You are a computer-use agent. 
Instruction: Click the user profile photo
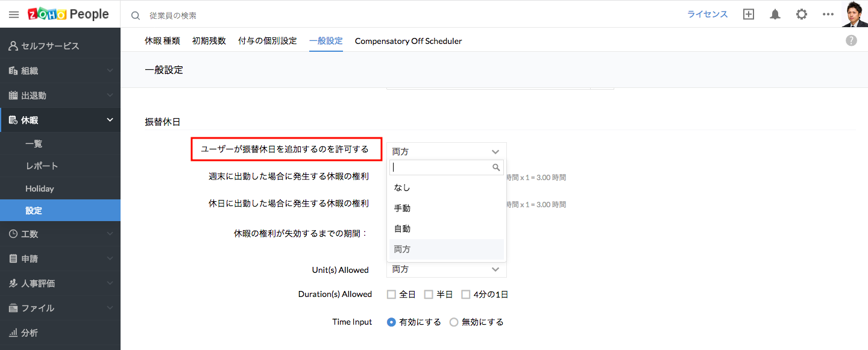[854, 14]
